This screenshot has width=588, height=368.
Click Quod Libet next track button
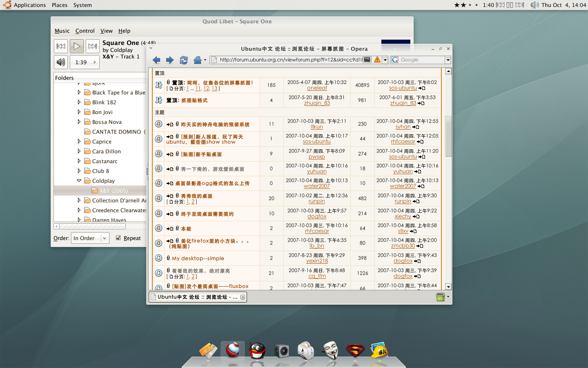pyautogui.click(x=93, y=46)
